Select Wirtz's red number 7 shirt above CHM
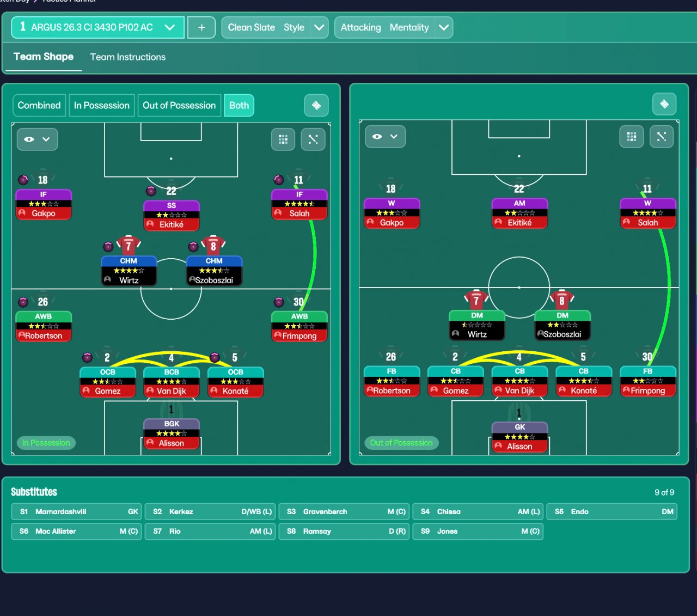The image size is (697, 616). pyautogui.click(x=129, y=246)
